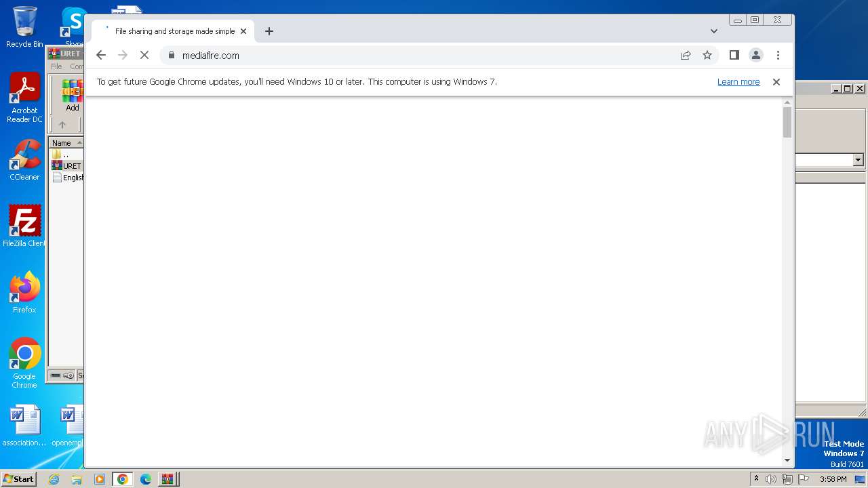Stop loading the mediafire page

pyautogui.click(x=144, y=56)
